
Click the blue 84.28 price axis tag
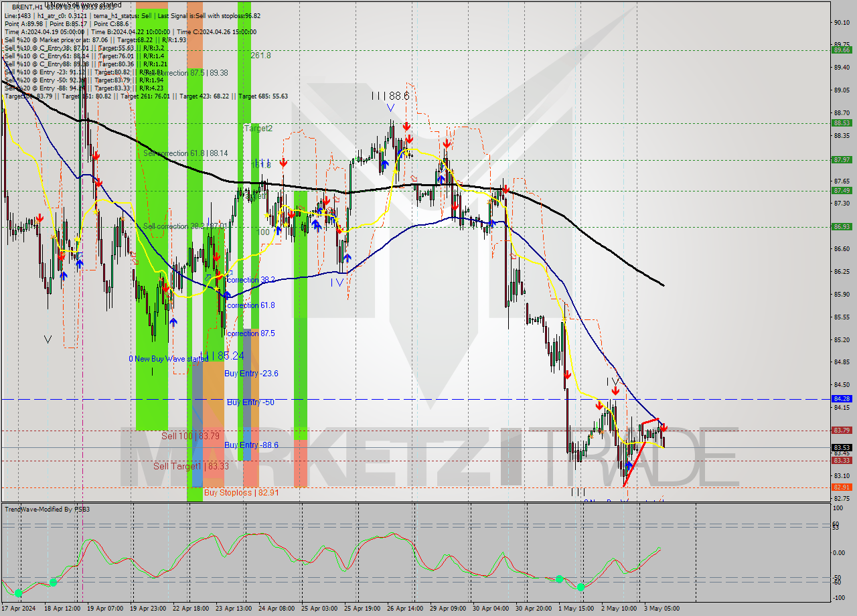point(842,399)
